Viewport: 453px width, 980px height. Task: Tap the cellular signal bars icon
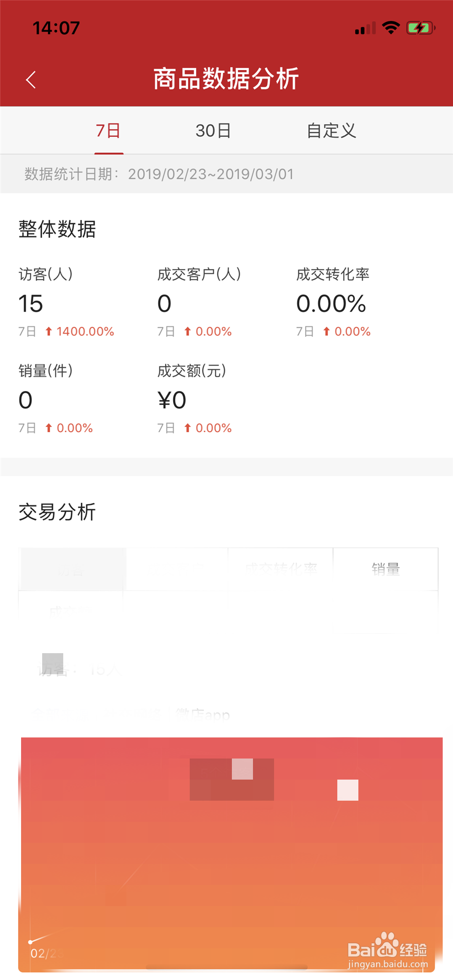tap(365, 28)
